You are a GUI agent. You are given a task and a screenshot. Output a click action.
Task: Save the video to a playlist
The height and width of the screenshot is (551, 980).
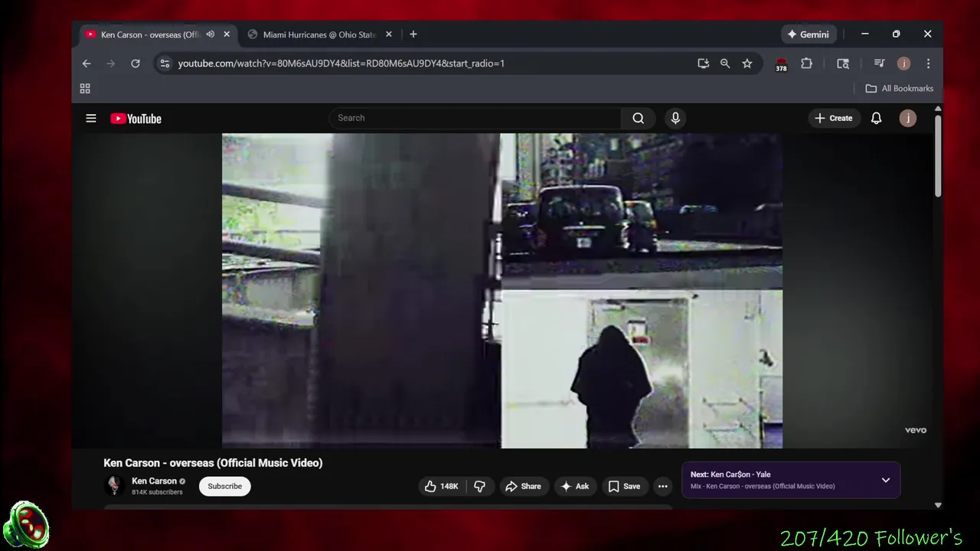624,486
